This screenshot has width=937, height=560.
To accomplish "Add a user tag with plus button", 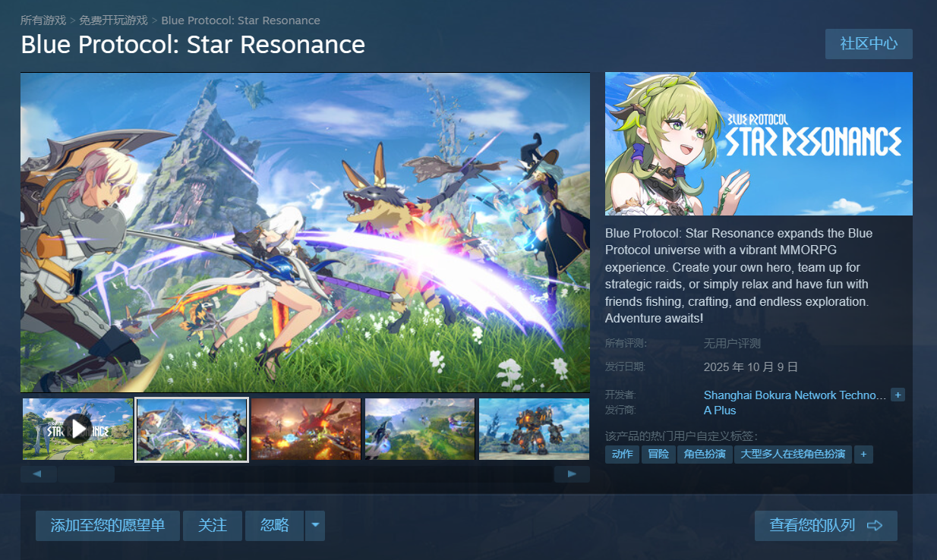I will (863, 455).
